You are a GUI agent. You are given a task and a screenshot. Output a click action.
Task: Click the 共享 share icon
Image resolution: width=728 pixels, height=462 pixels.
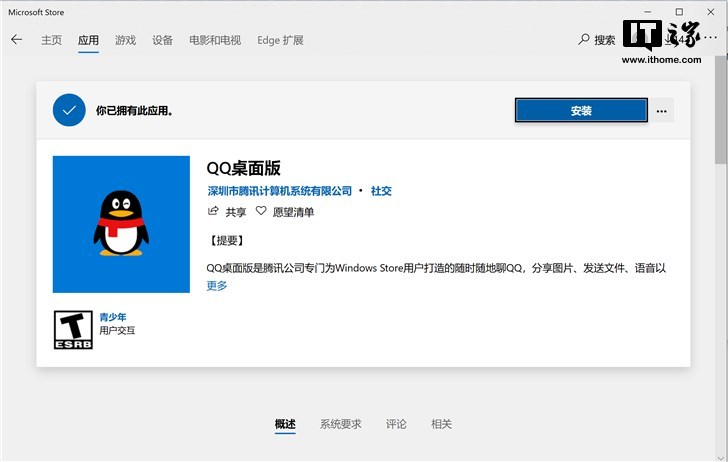coord(213,211)
